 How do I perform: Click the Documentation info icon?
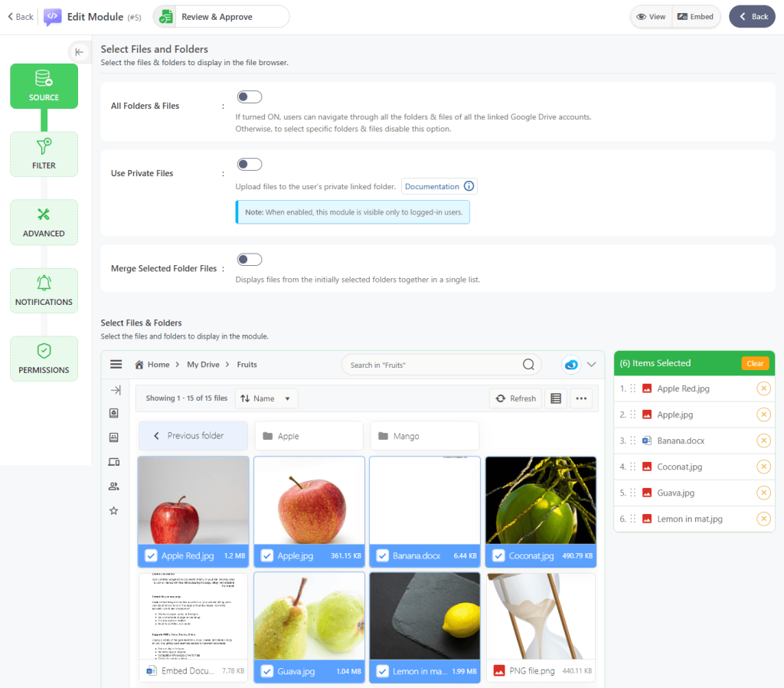(x=469, y=186)
